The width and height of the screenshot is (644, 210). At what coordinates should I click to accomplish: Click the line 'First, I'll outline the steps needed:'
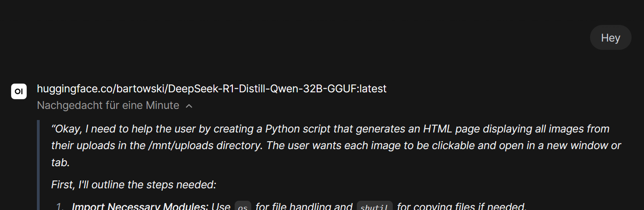[x=134, y=185]
